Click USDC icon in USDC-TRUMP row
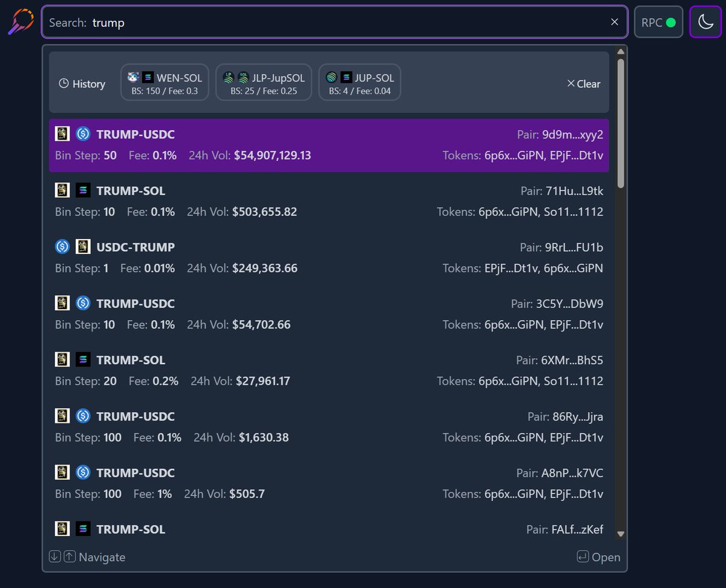This screenshot has width=726, height=588. 62,246
